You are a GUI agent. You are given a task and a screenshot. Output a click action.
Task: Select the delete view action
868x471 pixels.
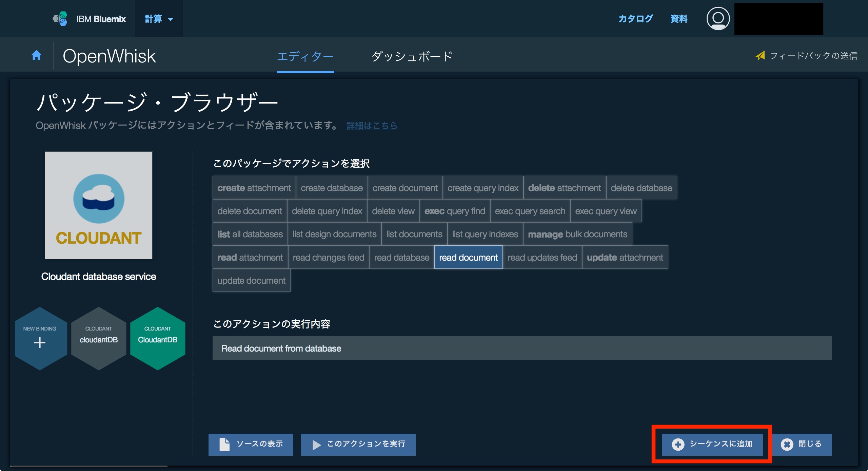(x=393, y=211)
